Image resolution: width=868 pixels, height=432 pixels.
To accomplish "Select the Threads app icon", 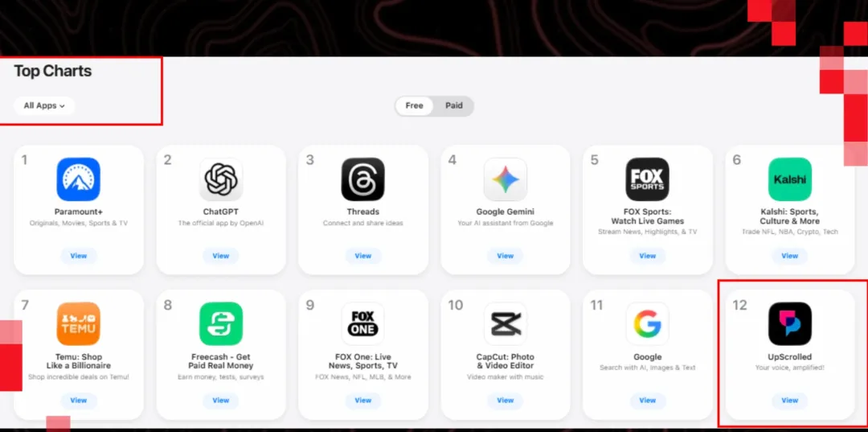I will click(x=362, y=179).
